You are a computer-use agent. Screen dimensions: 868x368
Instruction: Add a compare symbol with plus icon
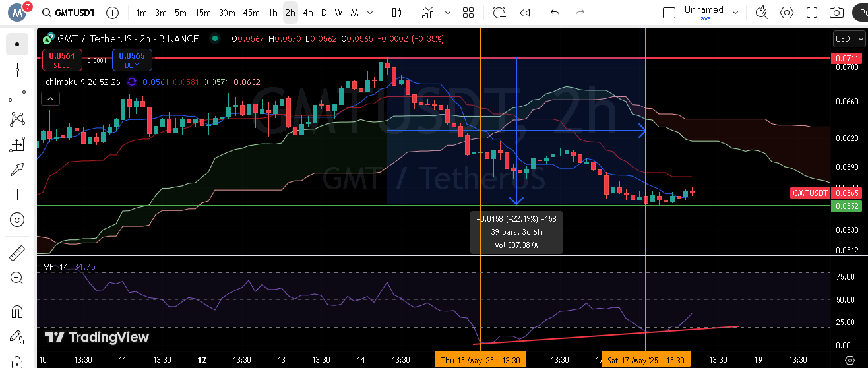click(x=113, y=13)
